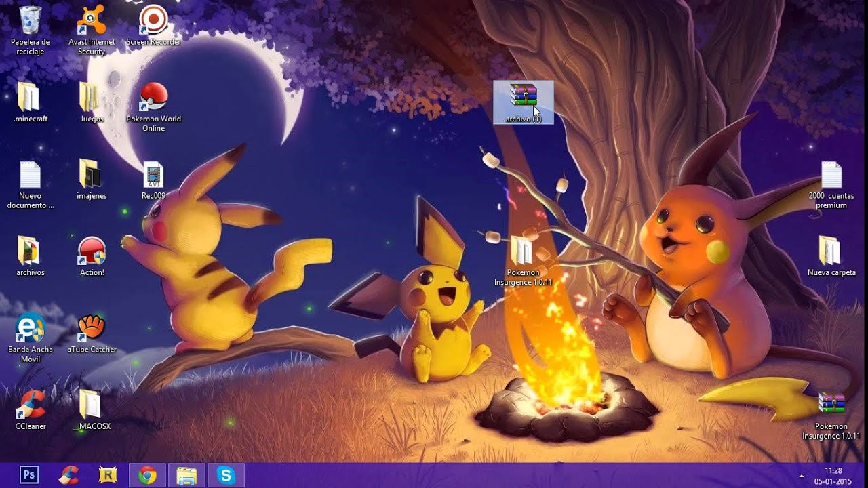868x488 pixels.
Task: Launch CCleaner from the taskbar
Action: pyautogui.click(x=68, y=475)
